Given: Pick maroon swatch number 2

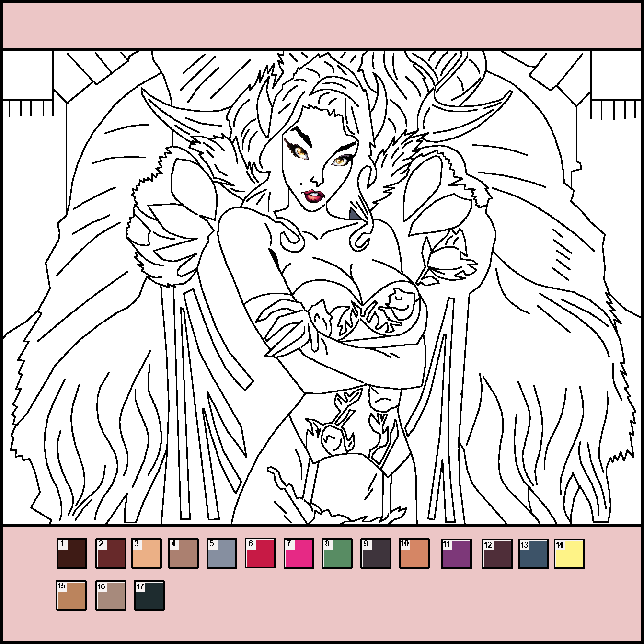Looking at the screenshot, I should [x=111, y=553].
